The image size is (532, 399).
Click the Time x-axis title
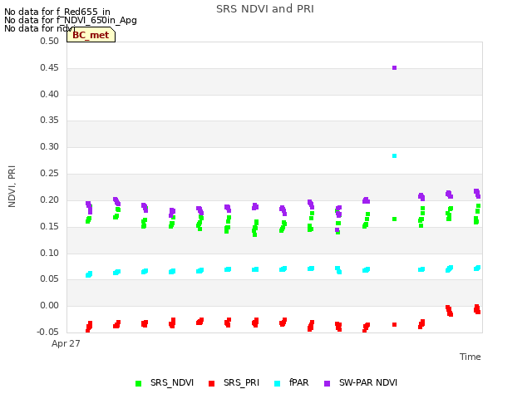[470, 357]
